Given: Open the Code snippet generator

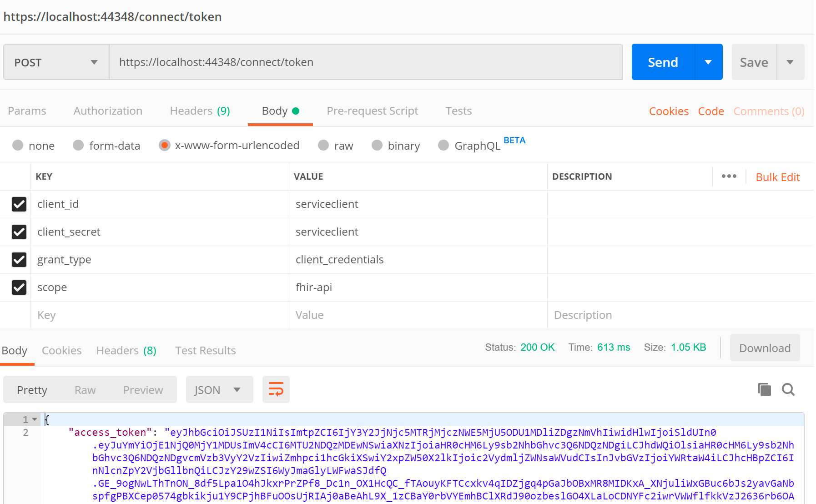Looking at the screenshot, I should coord(711,111).
